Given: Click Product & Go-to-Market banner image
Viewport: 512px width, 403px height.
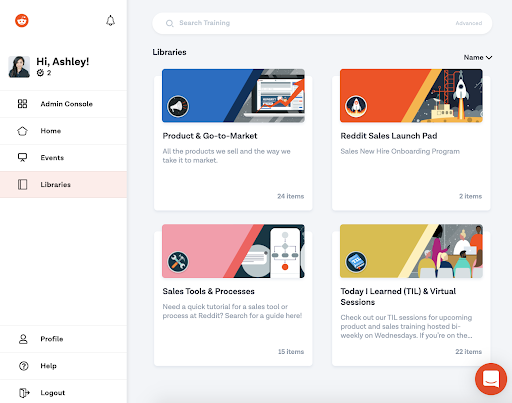Looking at the screenshot, I should click(x=233, y=96).
